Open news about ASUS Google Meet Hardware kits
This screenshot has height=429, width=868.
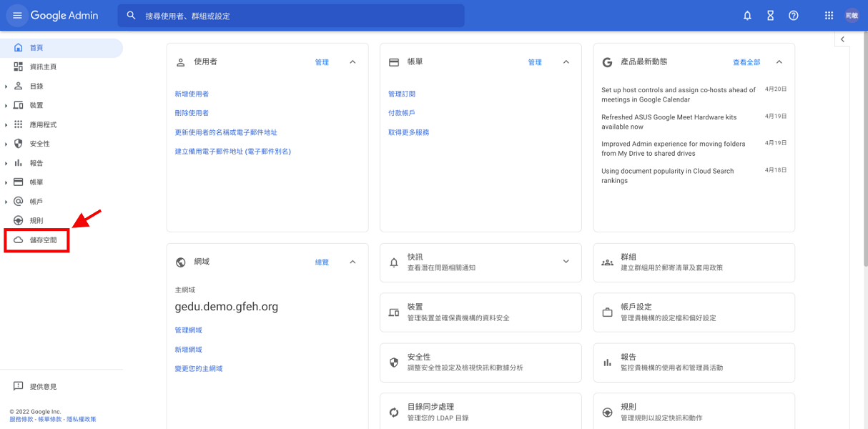pos(669,122)
